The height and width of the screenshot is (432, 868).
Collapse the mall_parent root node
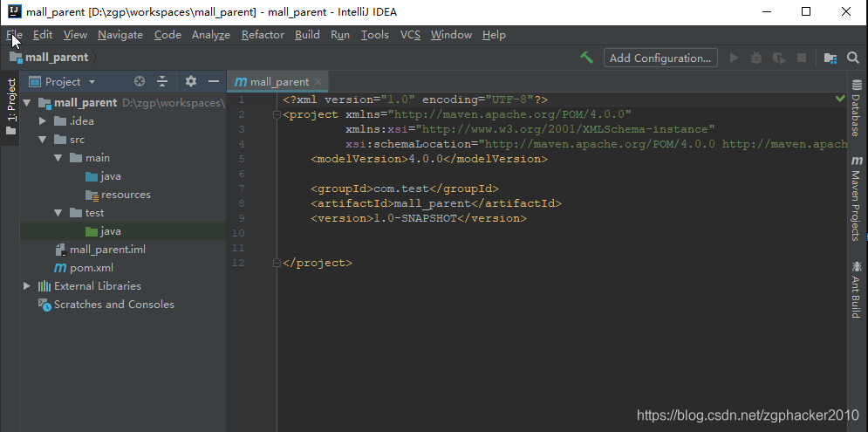click(26, 103)
